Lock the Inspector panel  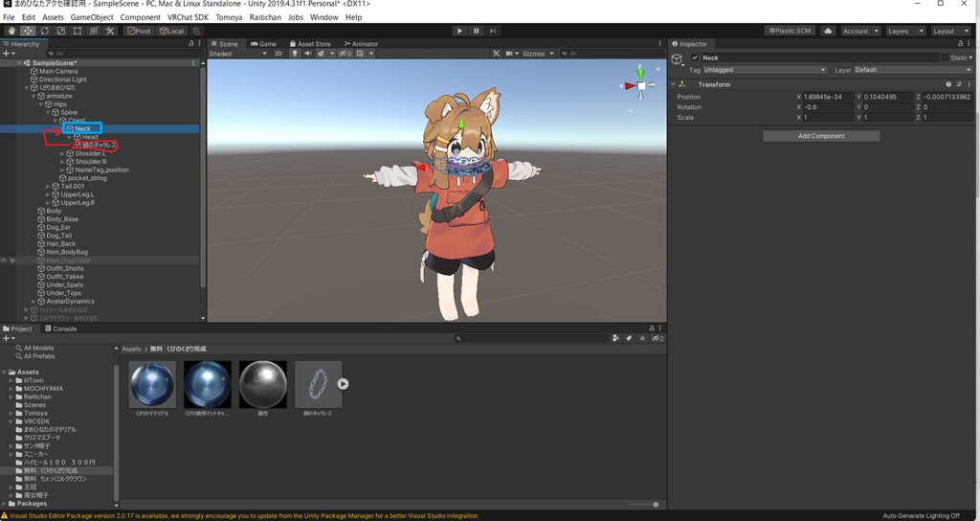tap(960, 44)
